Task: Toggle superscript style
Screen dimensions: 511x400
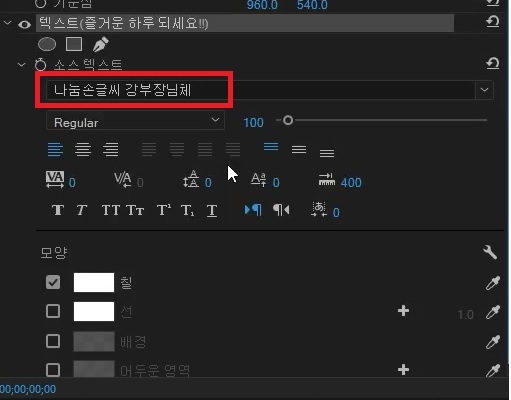Action: pyautogui.click(x=164, y=210)
